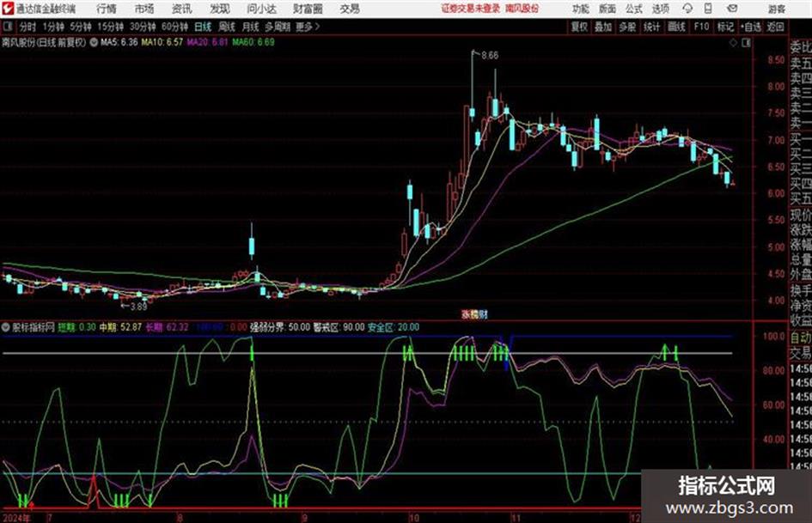Viewport: 812px width, 523px height.
Task: Click the 返回 back button
Action: (x=775, y=27)
